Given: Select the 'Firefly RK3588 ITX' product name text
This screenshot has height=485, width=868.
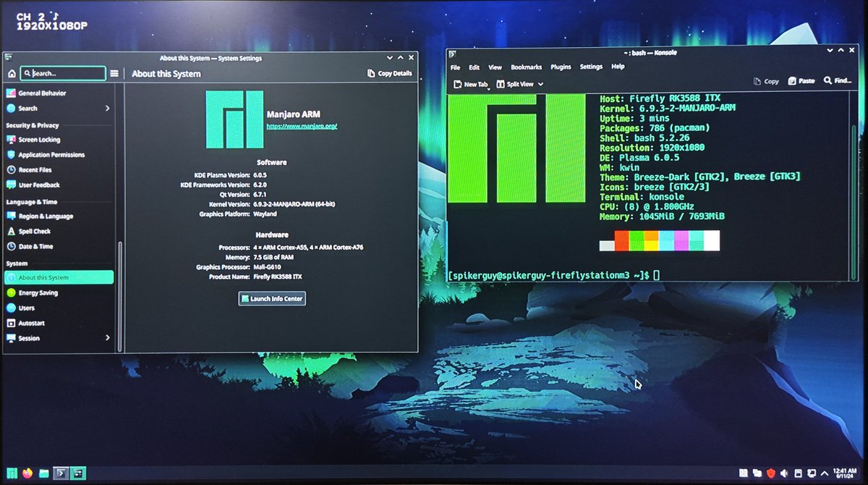Looking at the screenshot, I should point(278,277).
